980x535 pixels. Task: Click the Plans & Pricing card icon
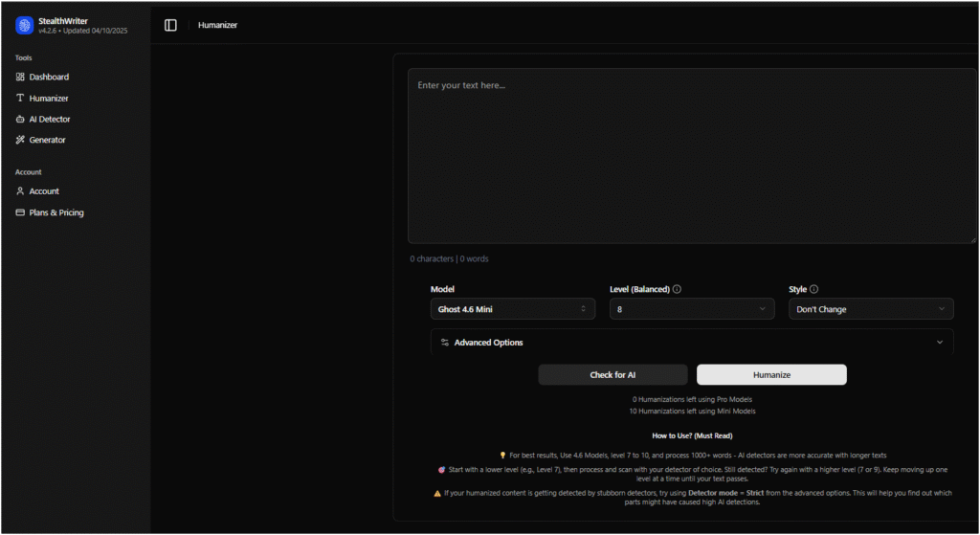click(x=20, y=212)
